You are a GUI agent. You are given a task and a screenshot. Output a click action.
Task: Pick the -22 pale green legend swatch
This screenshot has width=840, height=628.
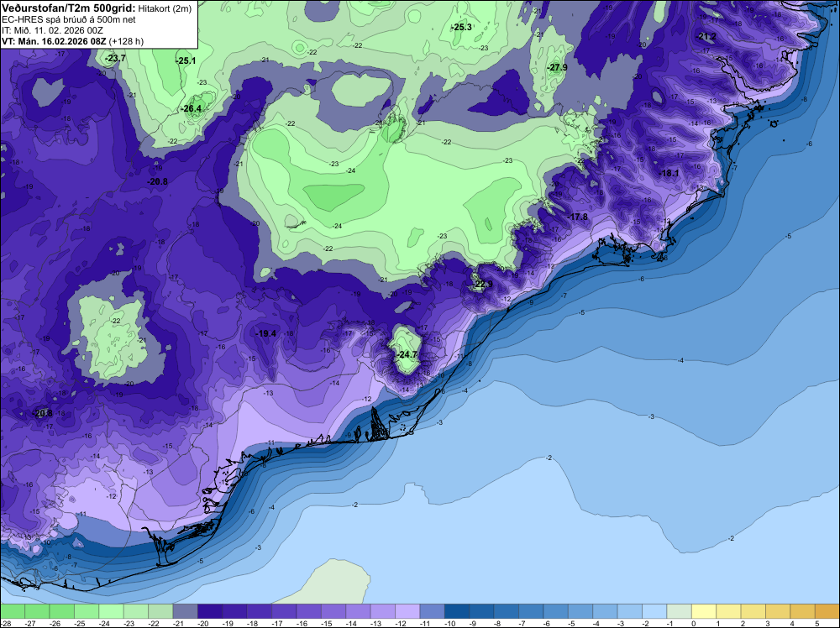coord(160,611)
